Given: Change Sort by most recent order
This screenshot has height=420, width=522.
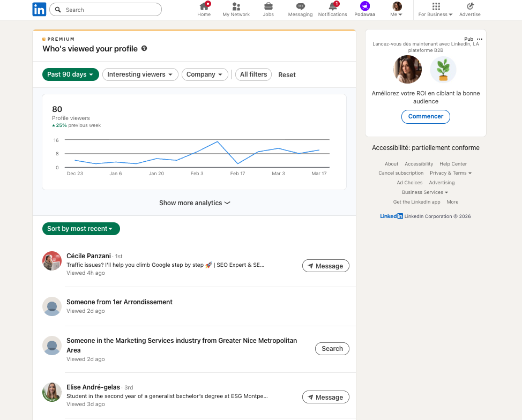Looking at the screenshot, I should coord(81,229).
